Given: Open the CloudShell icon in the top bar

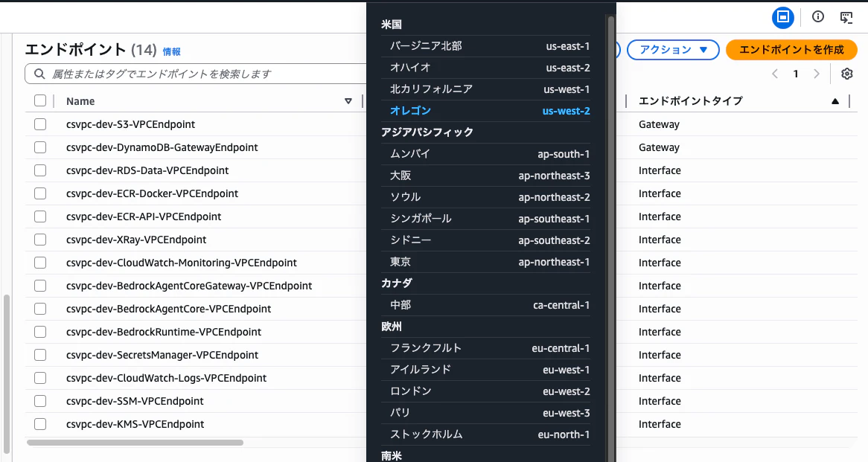Looking at the screenshot, I should click(782, 17).
